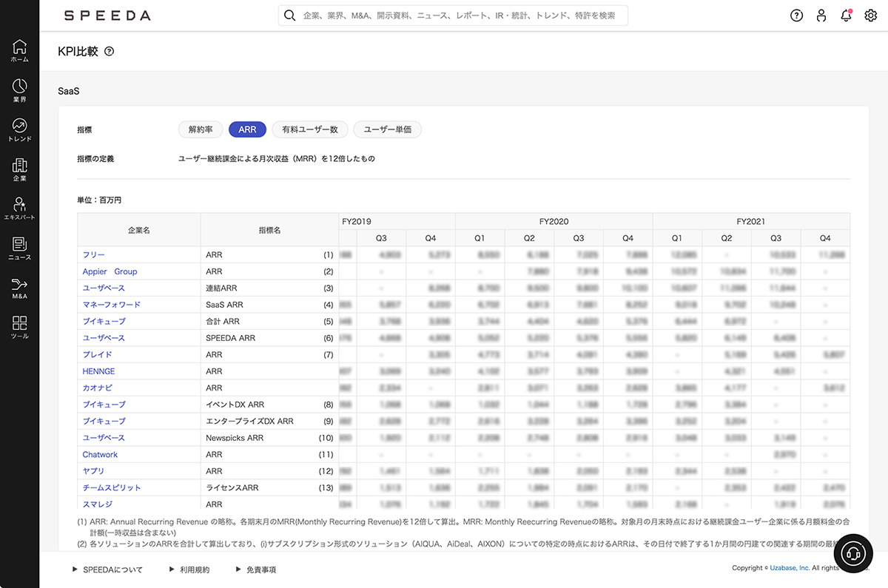Select the 解約率 metric pill

coord(201,129)
